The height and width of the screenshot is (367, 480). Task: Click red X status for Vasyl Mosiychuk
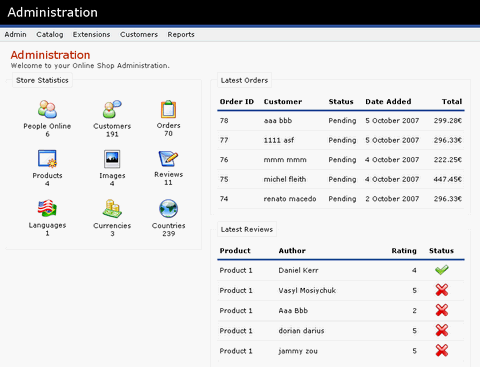[442, 290]
